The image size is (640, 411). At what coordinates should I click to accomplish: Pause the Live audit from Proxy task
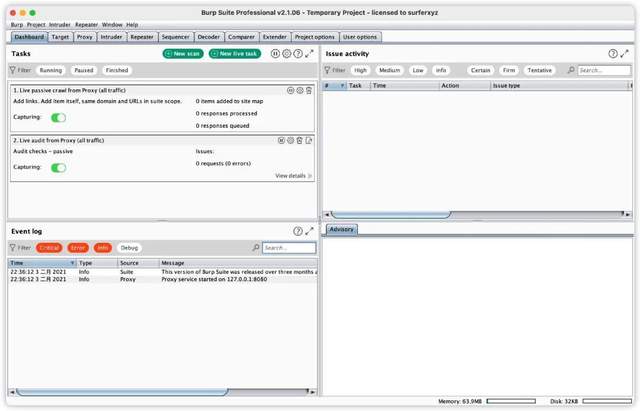pos(281,141)
